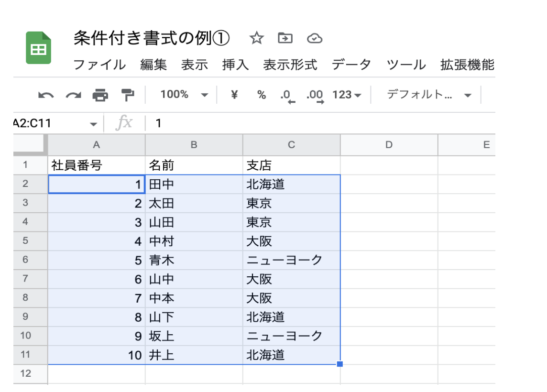Increase the decimal places

click(315, 95)
